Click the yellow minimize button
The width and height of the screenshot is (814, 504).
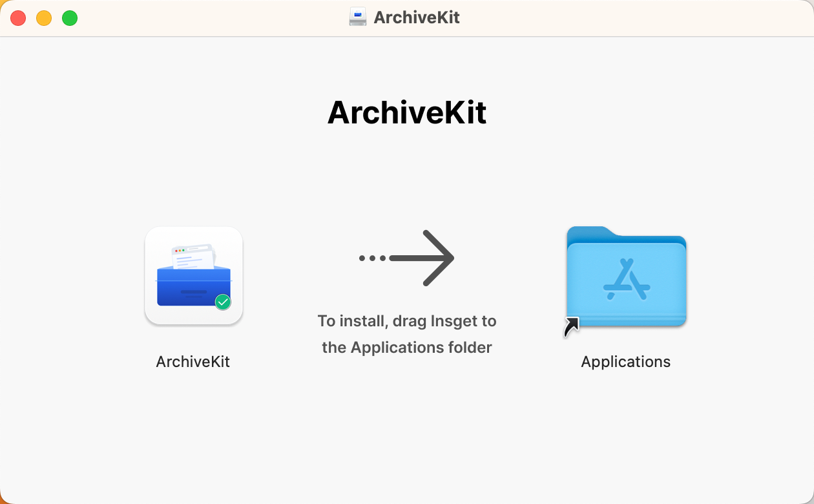click(44, 18)
